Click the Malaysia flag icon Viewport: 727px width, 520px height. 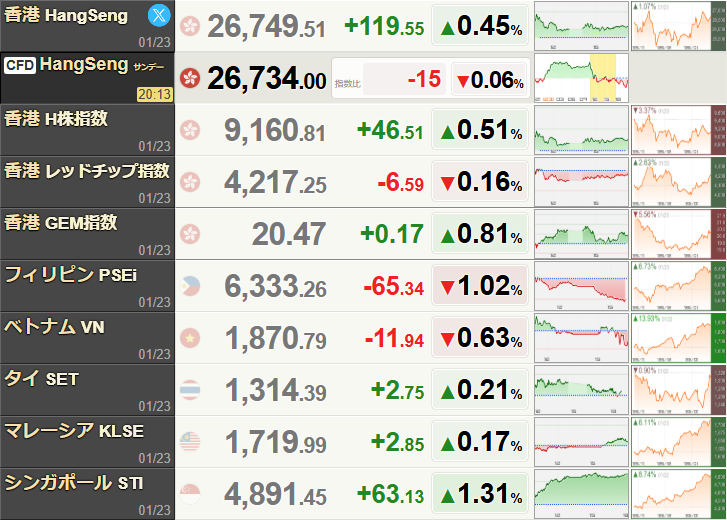click(x=190, y=442)
